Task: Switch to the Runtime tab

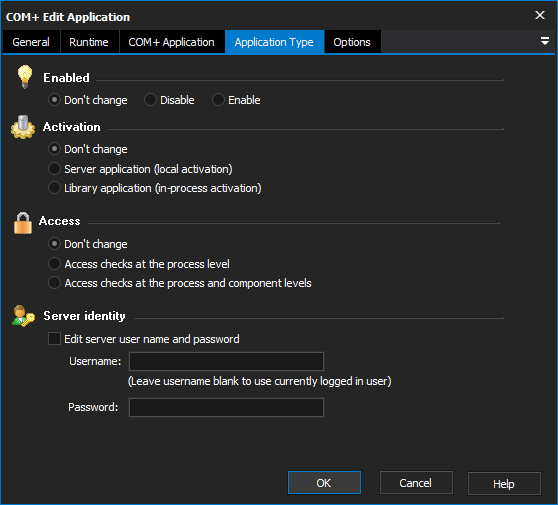Action: pos(89,42)
